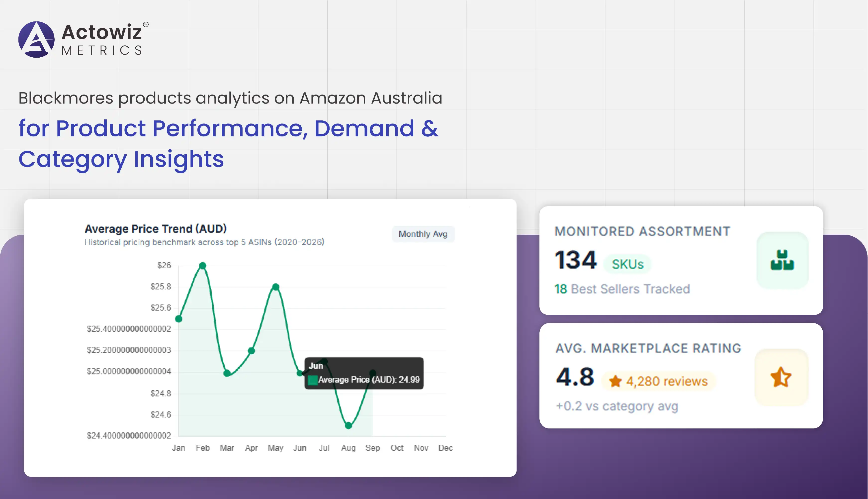
Task: Click the '+0.2 vs category avg' text
Action: click(x=617, y=406)
